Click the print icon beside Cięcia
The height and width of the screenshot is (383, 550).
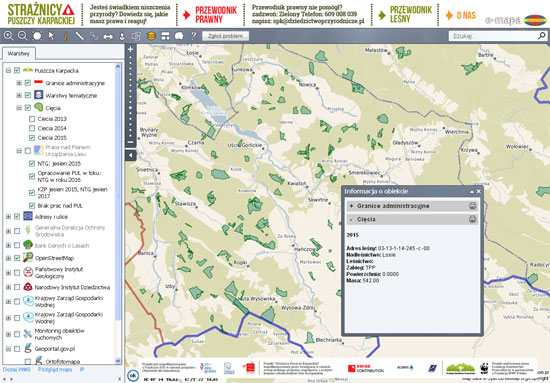472,220
